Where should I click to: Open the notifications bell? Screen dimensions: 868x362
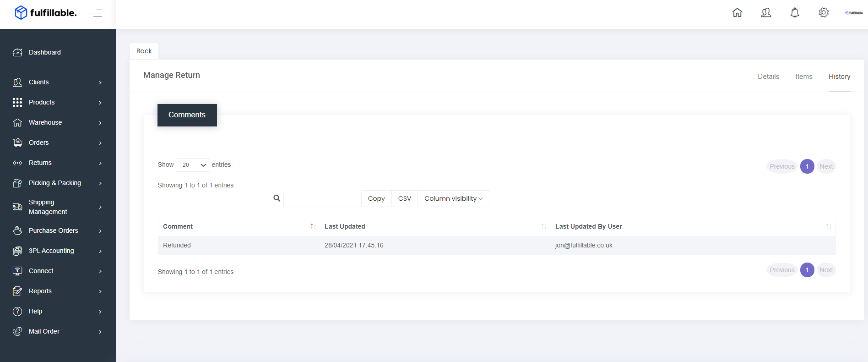coord(795,13)
